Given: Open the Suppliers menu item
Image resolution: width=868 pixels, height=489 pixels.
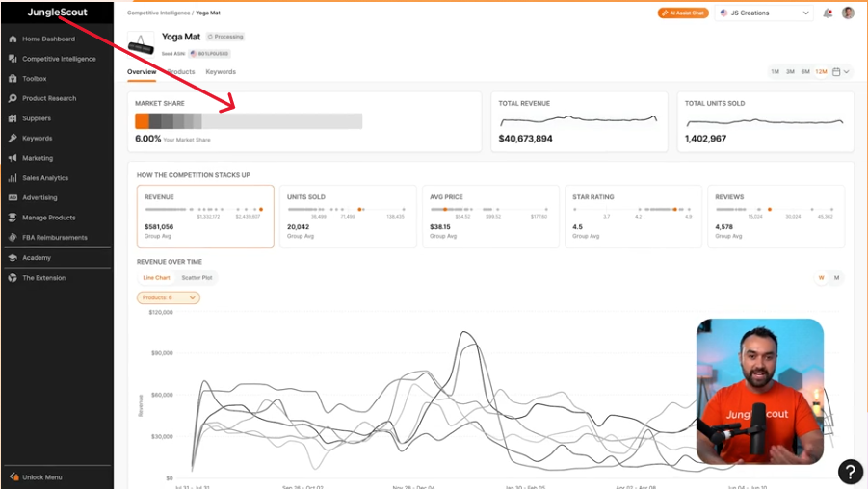Looking at the screenshot, I should (x=37, y=118).
